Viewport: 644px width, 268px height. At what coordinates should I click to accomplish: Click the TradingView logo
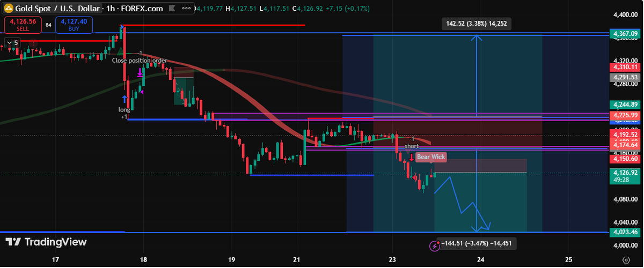click(x=46, y=242)
